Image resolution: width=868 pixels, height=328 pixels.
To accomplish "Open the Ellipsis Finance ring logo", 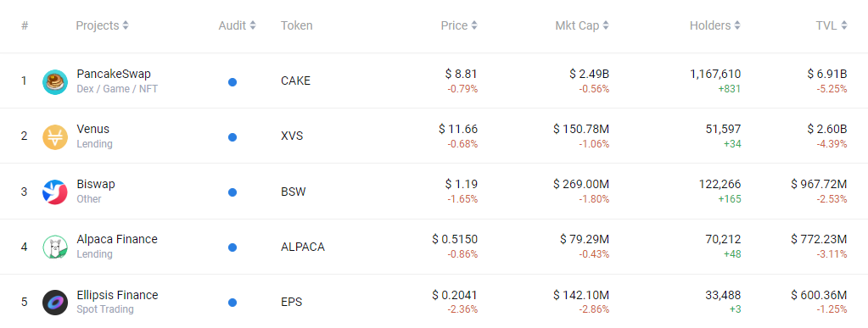I will pyautogui.click(x=55, y=303).
